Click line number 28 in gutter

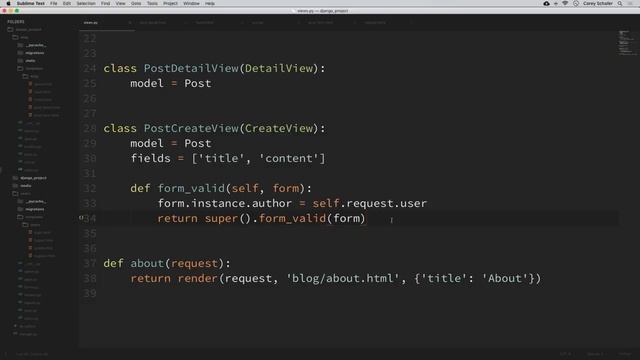(x=90, y=129)
